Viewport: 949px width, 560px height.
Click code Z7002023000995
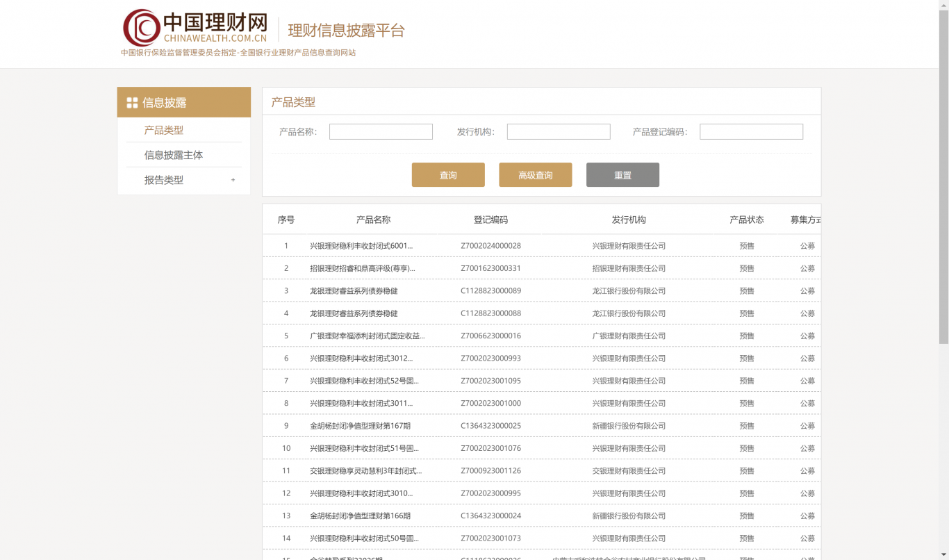(491, 493)
